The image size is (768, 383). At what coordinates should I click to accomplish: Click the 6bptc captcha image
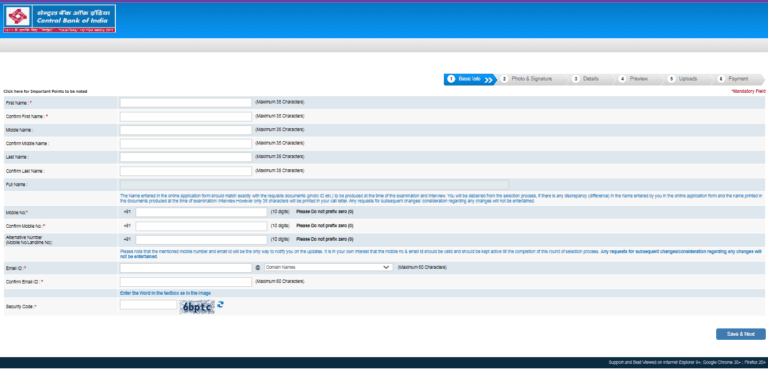pos(197,307)
